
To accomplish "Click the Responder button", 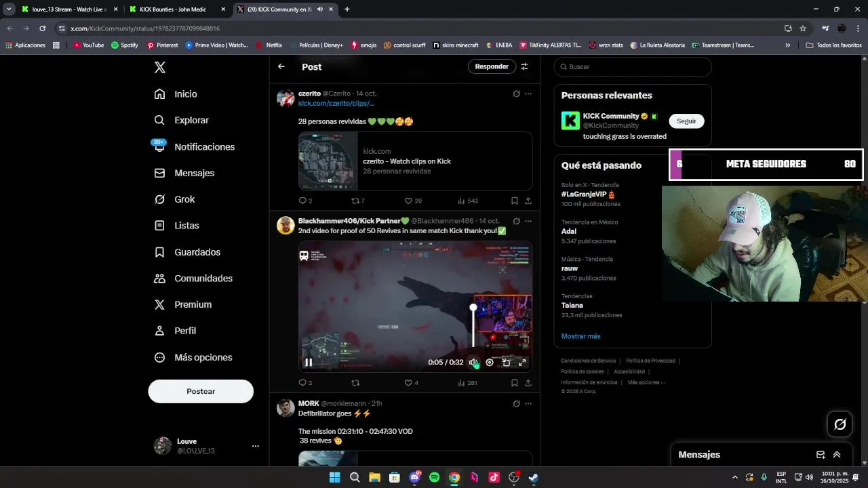I will (492, 66).
